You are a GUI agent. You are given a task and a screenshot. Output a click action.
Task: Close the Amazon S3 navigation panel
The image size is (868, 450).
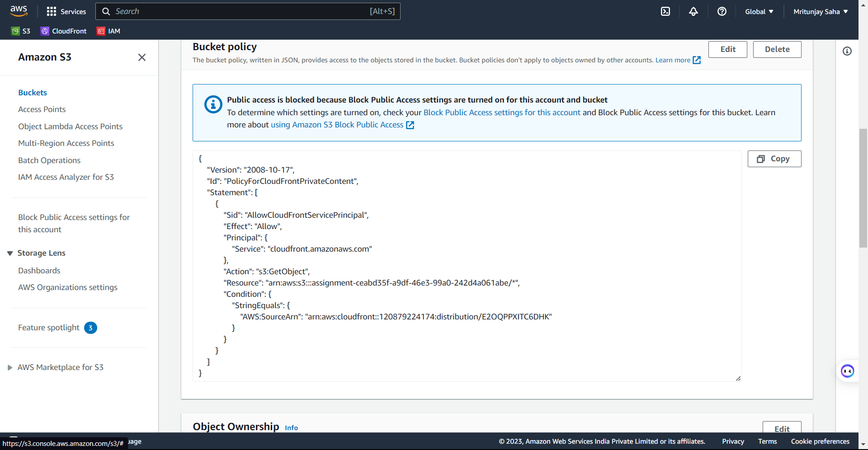pyautogui.click(x=142, y=57)
